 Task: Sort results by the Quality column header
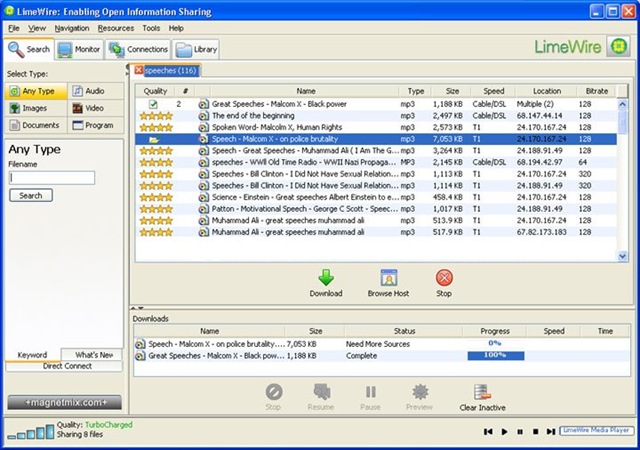pos(154,90)
